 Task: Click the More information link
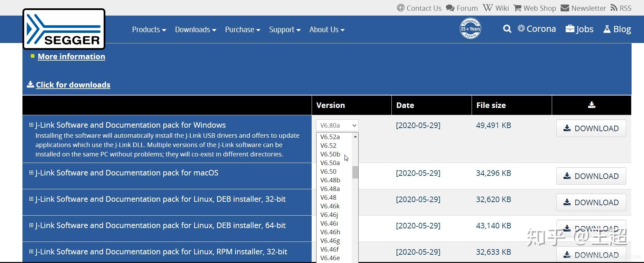tap(72, 56)
